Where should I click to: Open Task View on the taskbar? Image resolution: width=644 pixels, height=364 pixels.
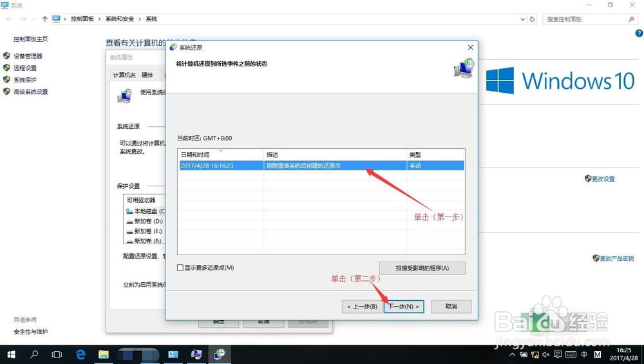(x=57, y=354)
